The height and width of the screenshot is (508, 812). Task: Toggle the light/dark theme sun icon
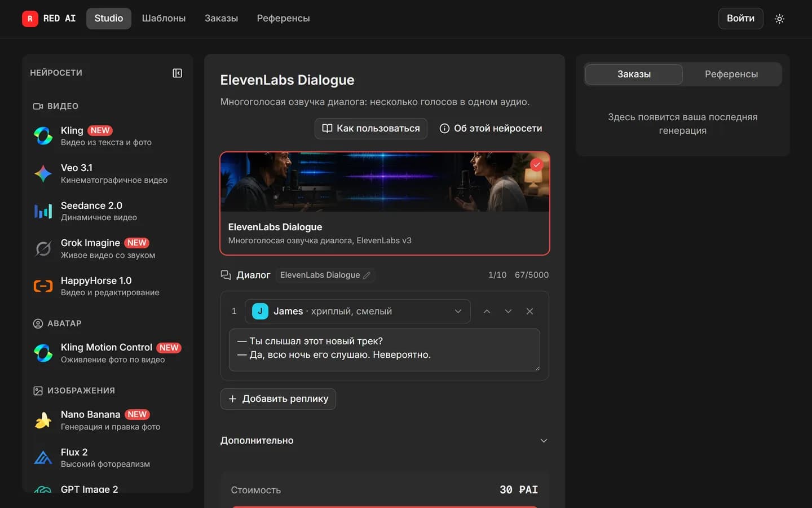pyautogui.click(x=779, y=19)
